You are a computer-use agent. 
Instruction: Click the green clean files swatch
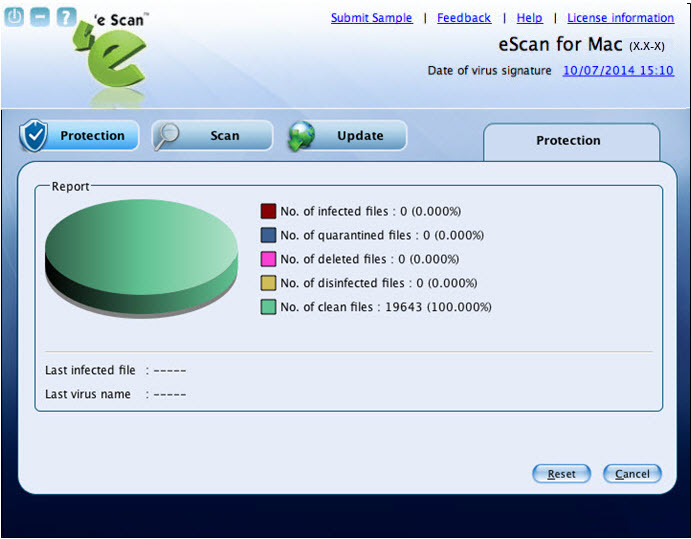tap(268, 307)
